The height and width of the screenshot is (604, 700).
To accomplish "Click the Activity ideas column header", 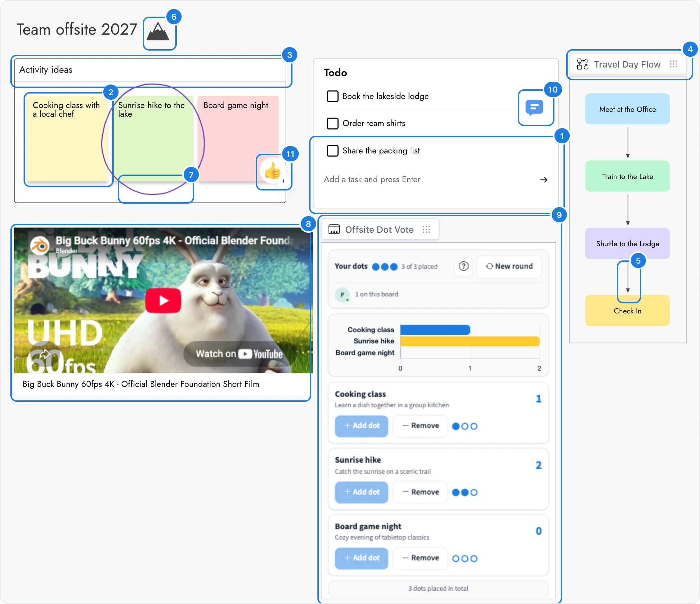I will click(150, 70).
